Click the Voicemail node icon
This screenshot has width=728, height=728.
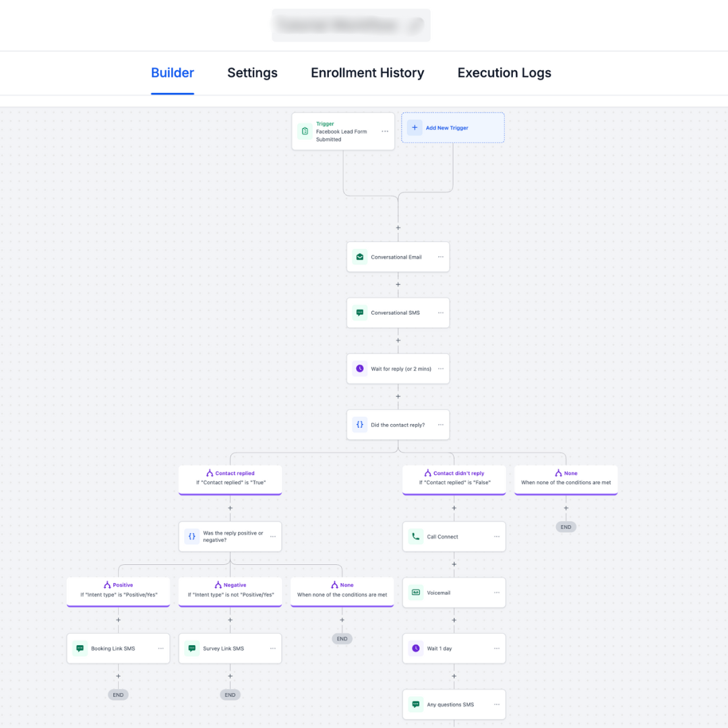[x=416, y=593]
